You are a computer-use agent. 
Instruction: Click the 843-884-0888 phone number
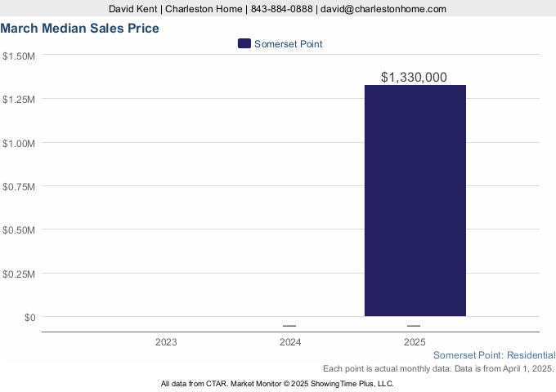[282, 9]
